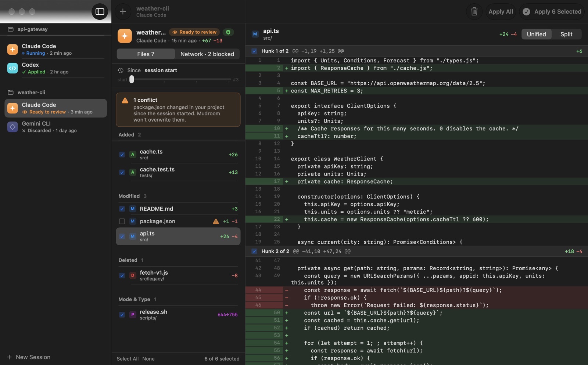Click the large orange session icon in header
Image resolution: width=588 pixels, height=365 pixels.
pyautogui.click(x=125, y=36)
